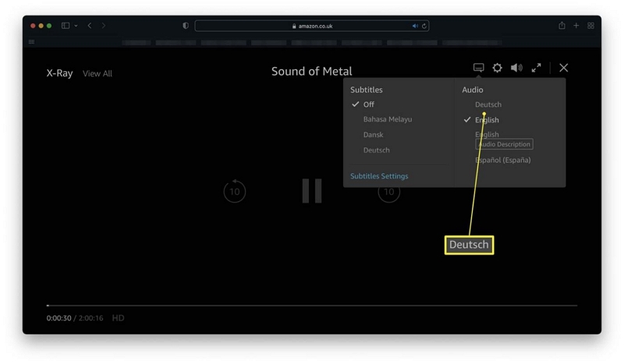Viewport: 624px width, 364px height.
Task: Toggle Safari sidebar icon
Action: (66, 26)
